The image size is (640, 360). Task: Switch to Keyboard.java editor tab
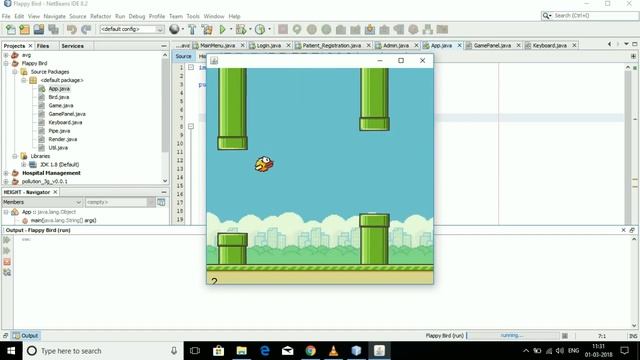549,45
